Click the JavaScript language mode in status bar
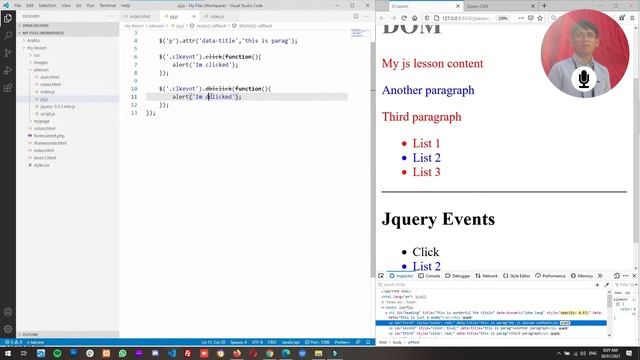This screenshot has height=360, width=640. click(291, 342)
